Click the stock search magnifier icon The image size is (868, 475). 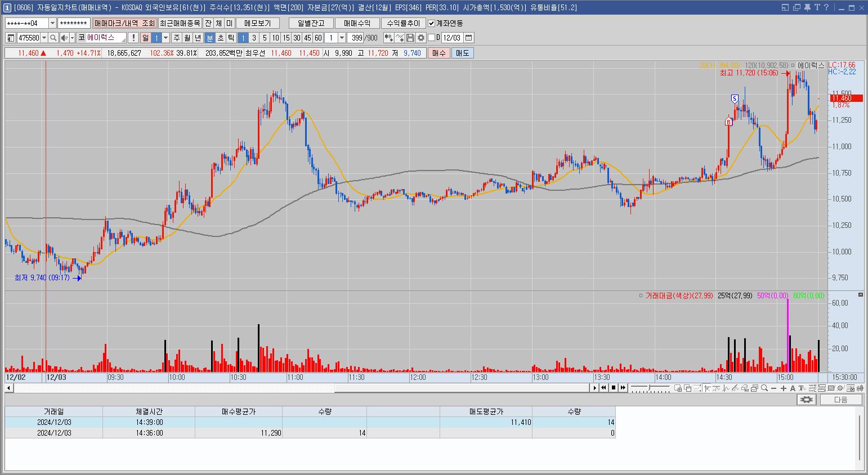coord(53,38)
